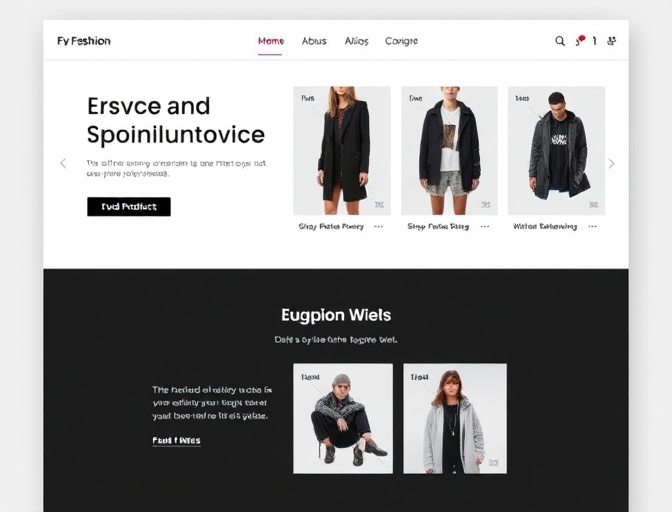The height and width of the screenshot is (512, 672).
Task: Open three-dot menu under third product
Action: 592,226
